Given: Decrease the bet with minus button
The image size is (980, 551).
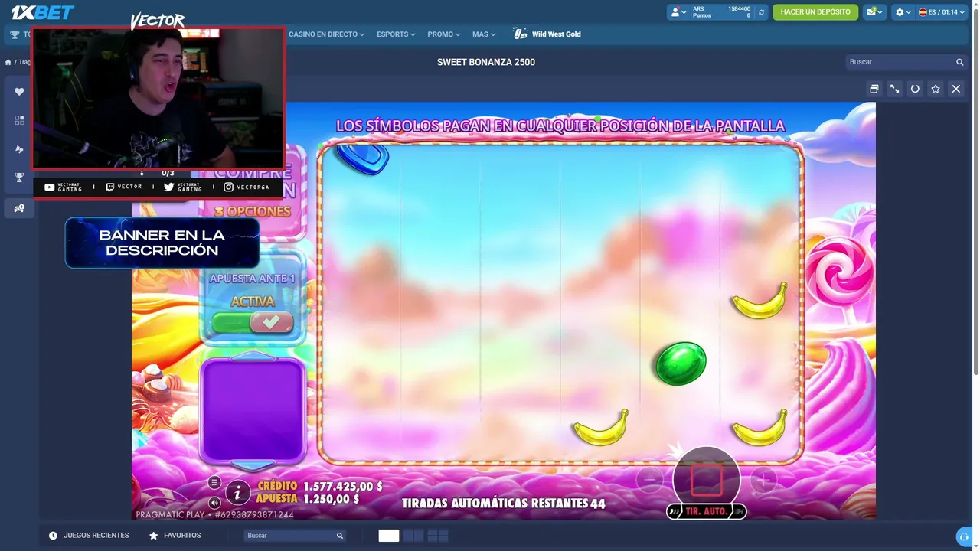Looking at the screenshot, I should (x=649, y=480).
